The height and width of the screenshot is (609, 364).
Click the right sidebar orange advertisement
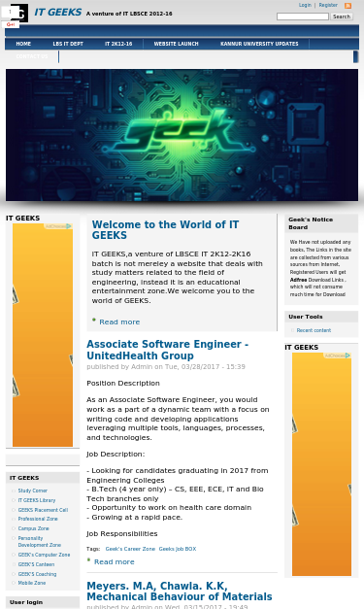321,464
